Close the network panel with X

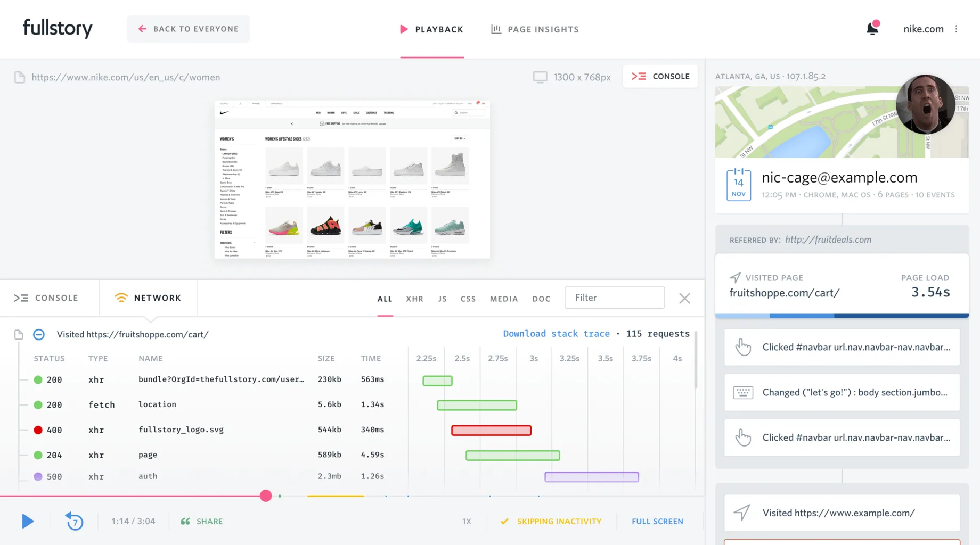[x=684, y=298]
